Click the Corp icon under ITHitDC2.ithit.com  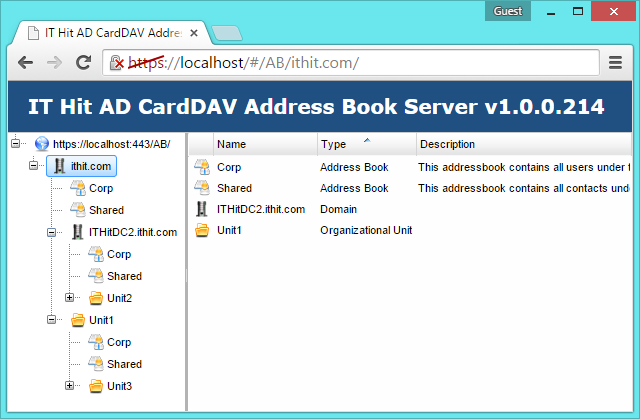click(96, 254)
